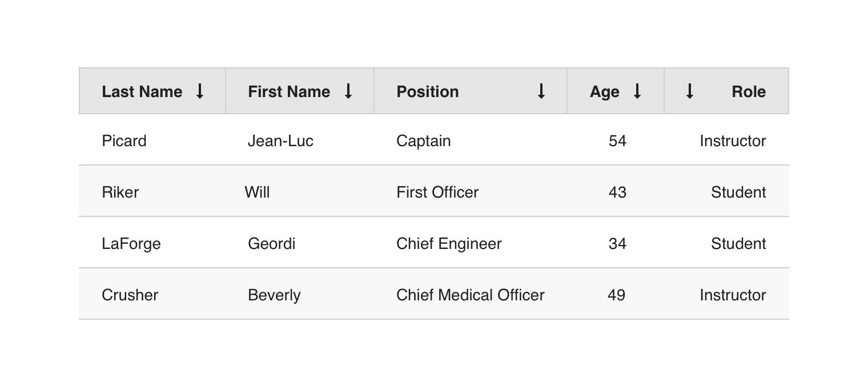Image resolution: width=868 pixels, height=386 pixels.
Task: Click the sort arrow beside Role
Action: click(689, 91)
